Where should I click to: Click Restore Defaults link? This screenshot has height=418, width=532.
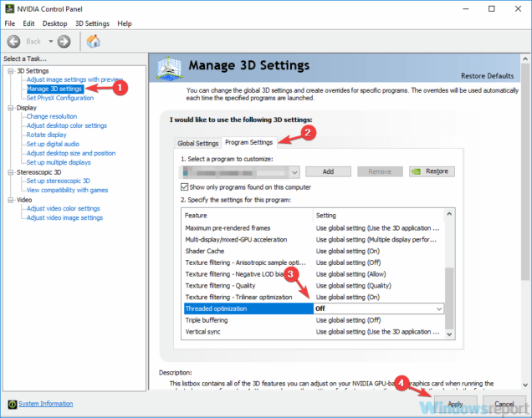[487, 76]
